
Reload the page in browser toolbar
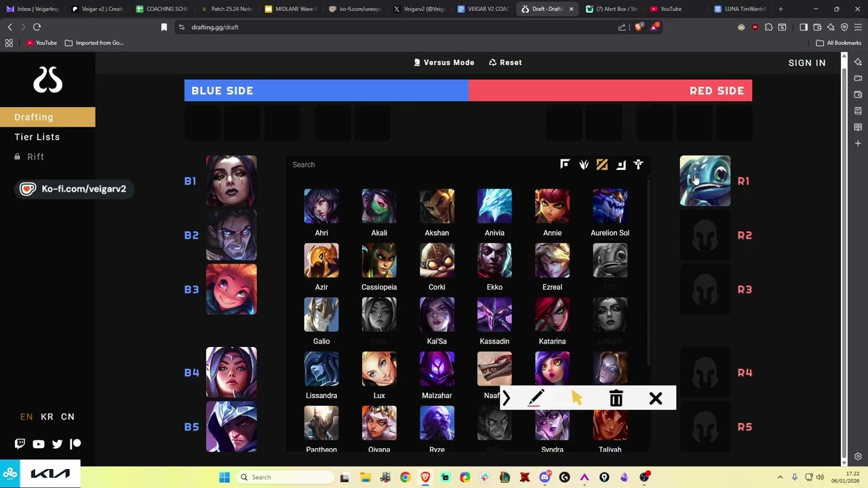[37, 27]
